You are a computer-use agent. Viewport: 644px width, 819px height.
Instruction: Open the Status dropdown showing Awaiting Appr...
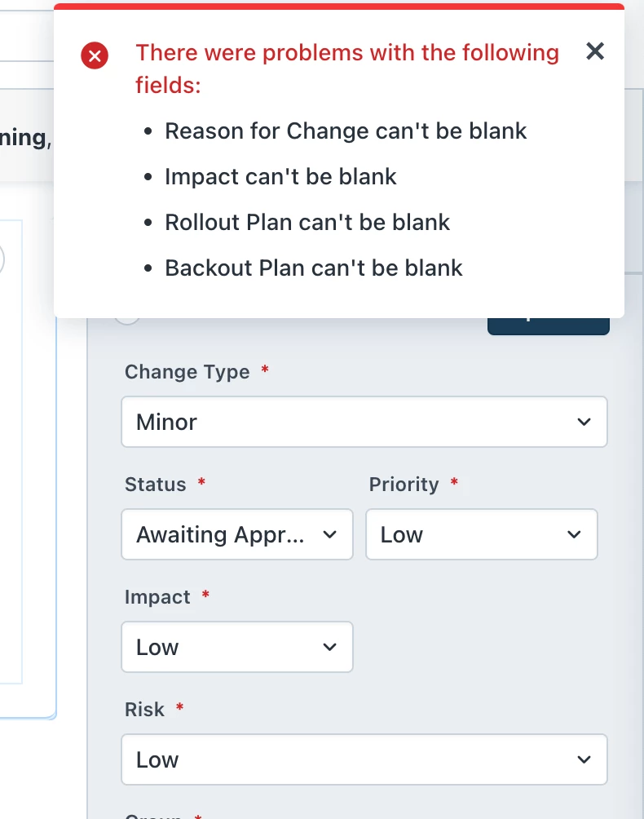pyautogui.click(x=237, y=534)
